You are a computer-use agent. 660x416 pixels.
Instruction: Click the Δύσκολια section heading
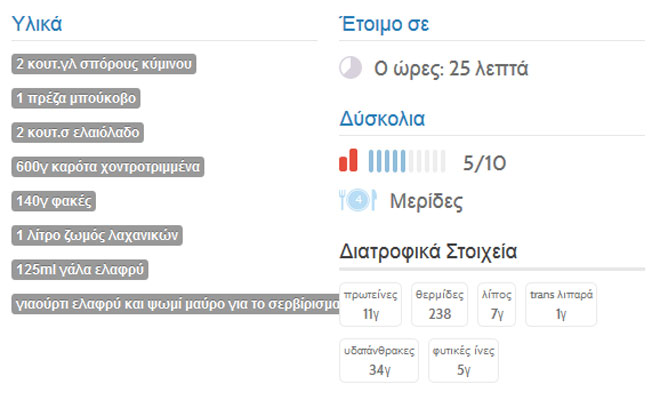383,119
